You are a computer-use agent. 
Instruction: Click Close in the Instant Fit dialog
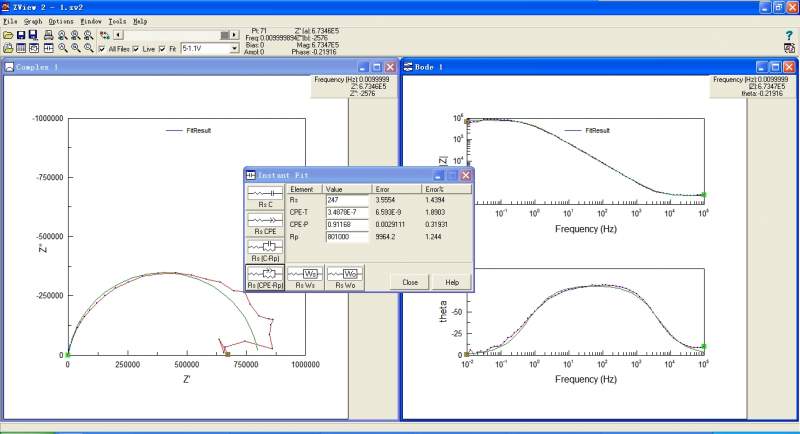pyautogui.click(x=410, y=282)
